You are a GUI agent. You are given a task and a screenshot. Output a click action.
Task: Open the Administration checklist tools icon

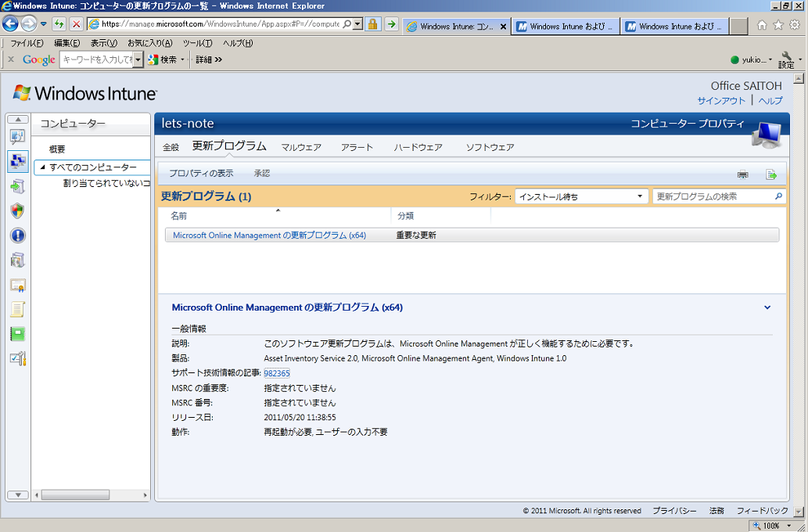point(17,358)
